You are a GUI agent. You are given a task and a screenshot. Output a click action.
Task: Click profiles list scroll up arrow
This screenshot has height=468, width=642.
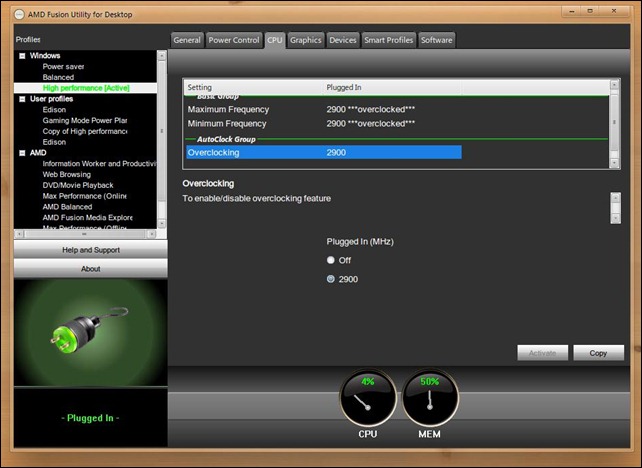pyautogui.click(x=162, y=56)
